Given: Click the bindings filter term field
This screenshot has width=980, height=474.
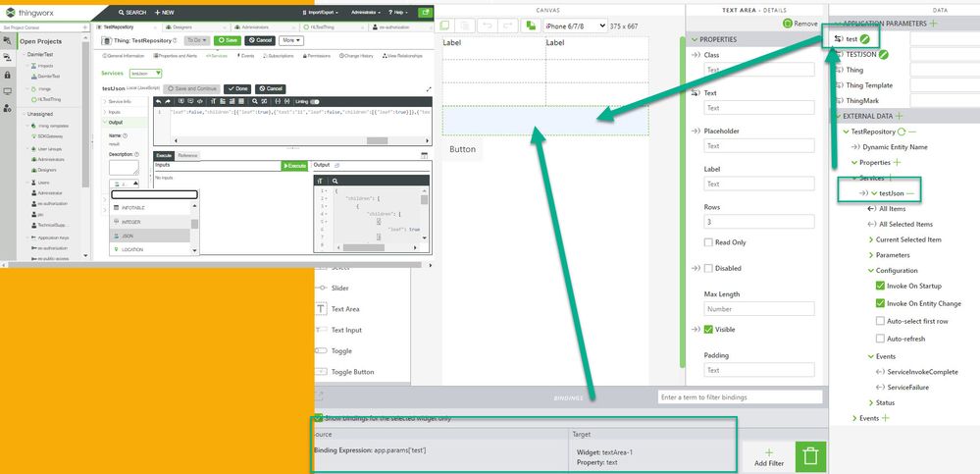Looking at the screenshot, I should click(x=740, y=397).
